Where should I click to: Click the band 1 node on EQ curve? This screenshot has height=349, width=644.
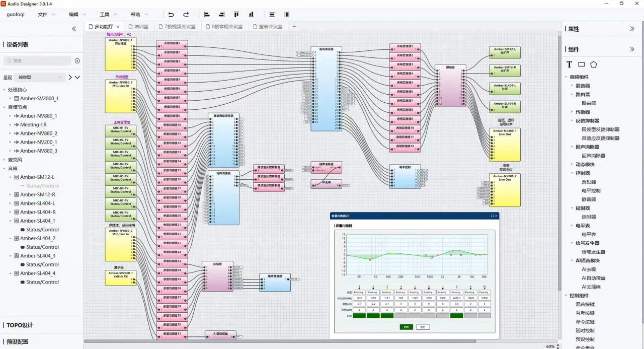[x=370, y=259]
